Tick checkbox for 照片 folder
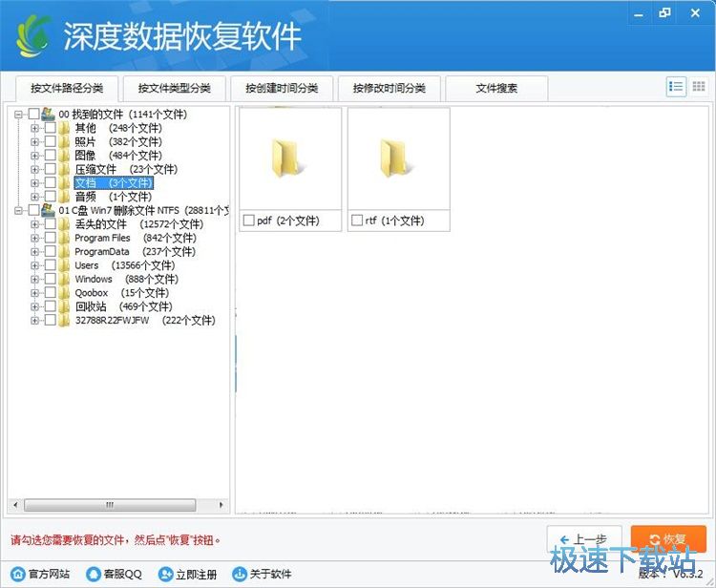The height and width of the screenshot is (588, 716). click(x=51, y=141)
